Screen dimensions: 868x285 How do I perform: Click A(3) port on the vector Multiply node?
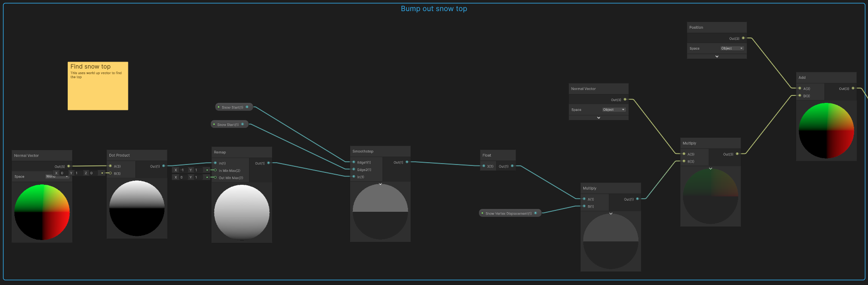click(684, 154)
